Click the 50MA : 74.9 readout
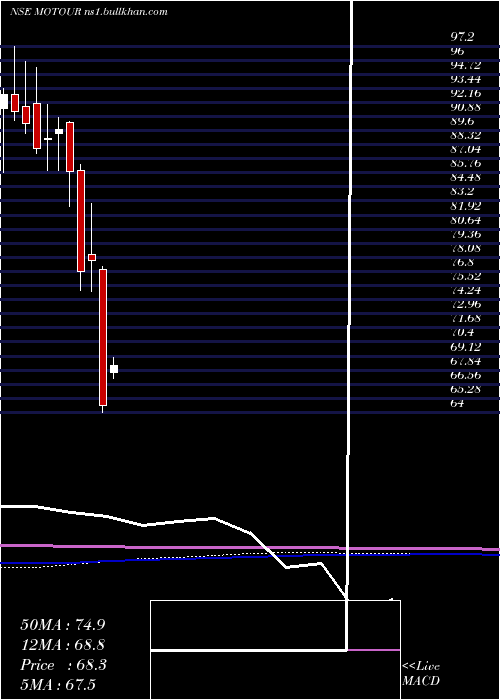This screenshot has height=700, width=500. tap(63, 625)
